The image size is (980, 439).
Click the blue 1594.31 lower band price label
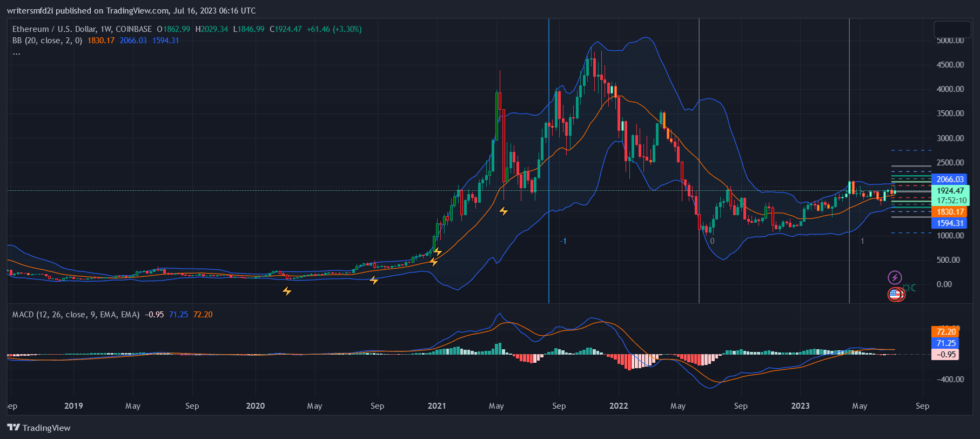[x=950, y=223]
